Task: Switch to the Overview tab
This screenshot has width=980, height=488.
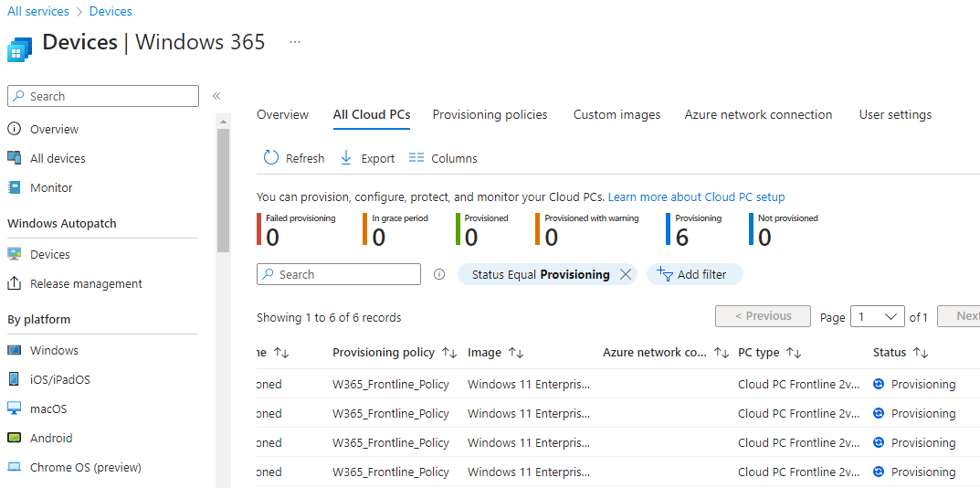Action: 282,114
